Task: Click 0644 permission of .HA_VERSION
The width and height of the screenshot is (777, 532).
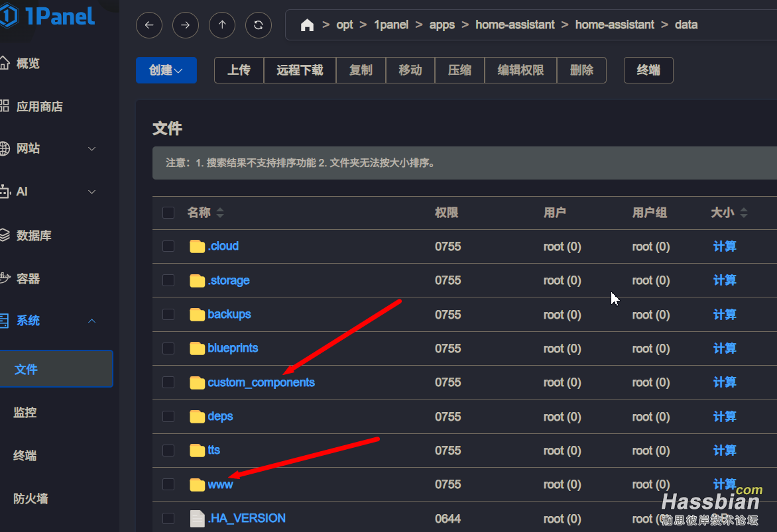Action: pos(448,519)
